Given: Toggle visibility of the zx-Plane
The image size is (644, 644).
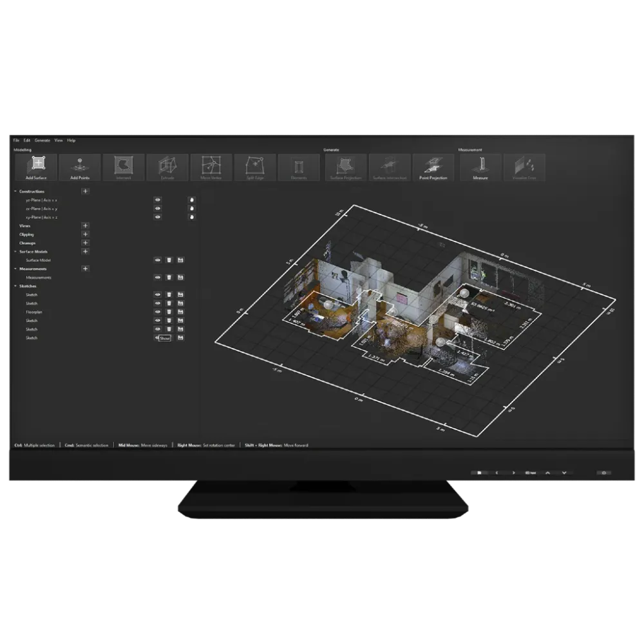Looking at the screenshot, I should (158, 208).
